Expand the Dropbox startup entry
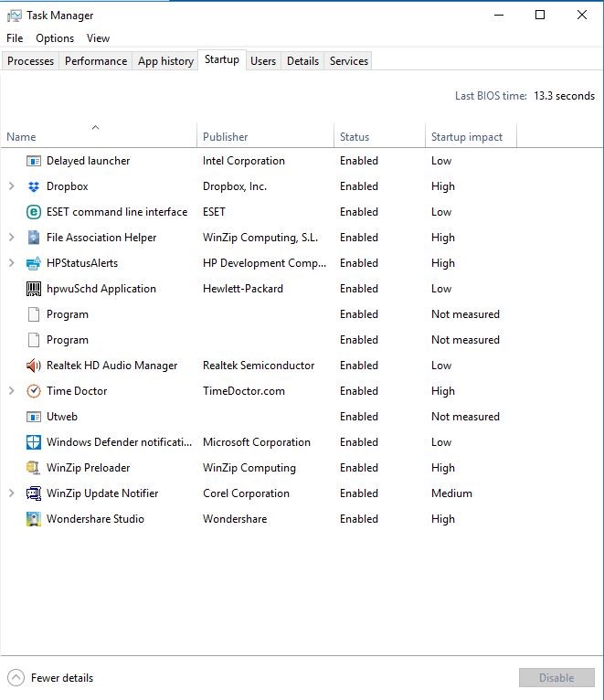The image size is (604, 700). tap(11, 186)
